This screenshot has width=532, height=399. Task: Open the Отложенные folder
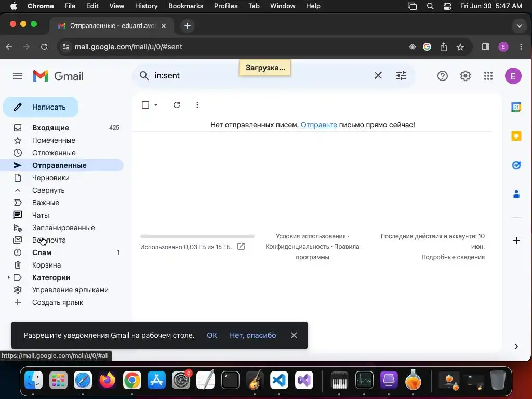(x=61, y=153)
